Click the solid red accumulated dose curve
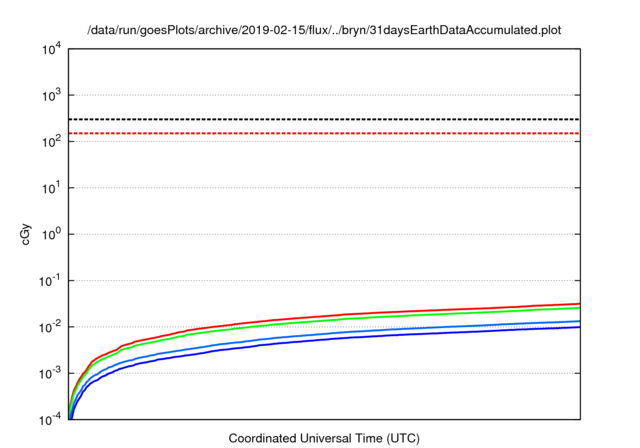Viewport: 640px width, 448px height. click(x=347, y=314)
